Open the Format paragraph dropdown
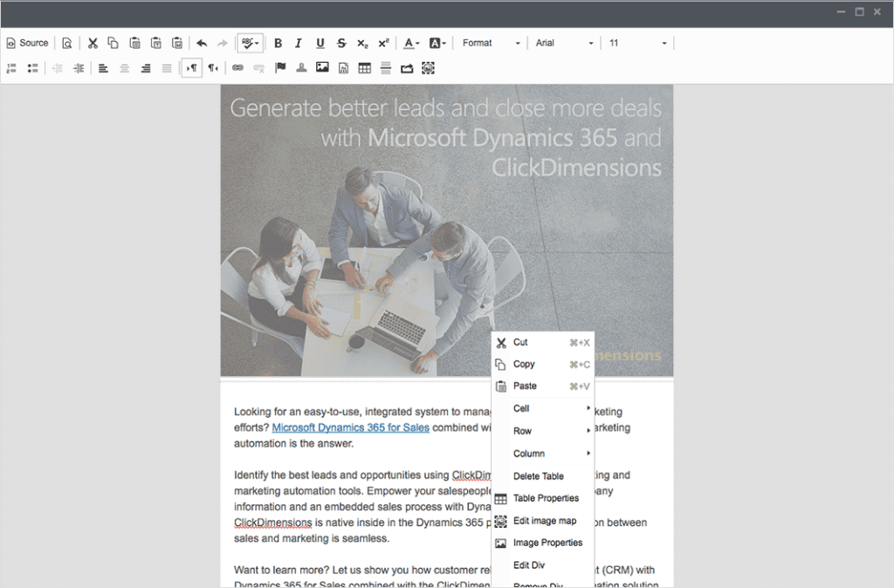894x588 pixels. (491, 43)
